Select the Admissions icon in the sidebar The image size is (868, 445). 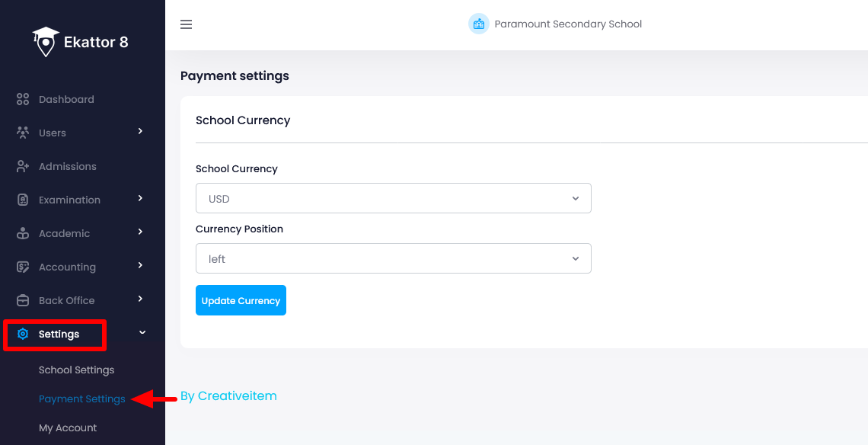[23, 166]
